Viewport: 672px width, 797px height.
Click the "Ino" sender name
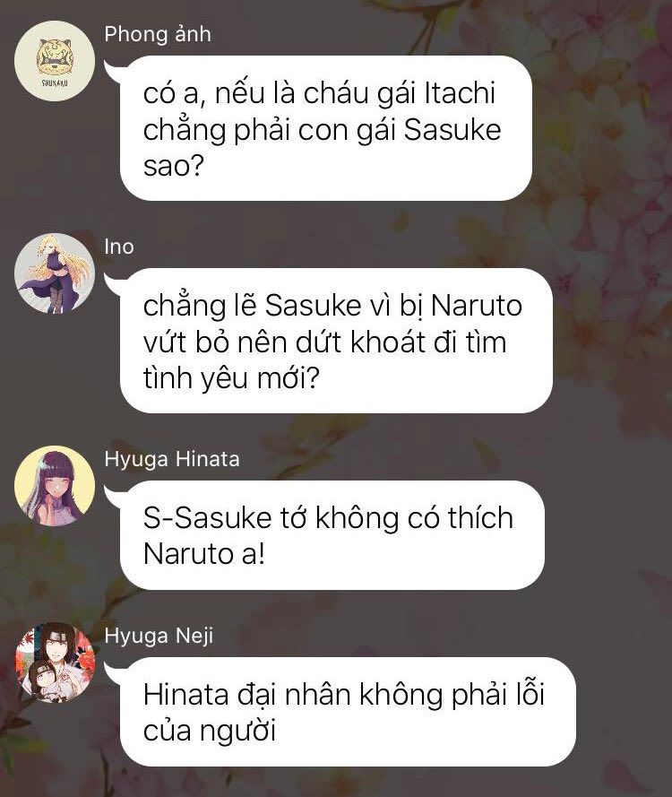[119, 247]
